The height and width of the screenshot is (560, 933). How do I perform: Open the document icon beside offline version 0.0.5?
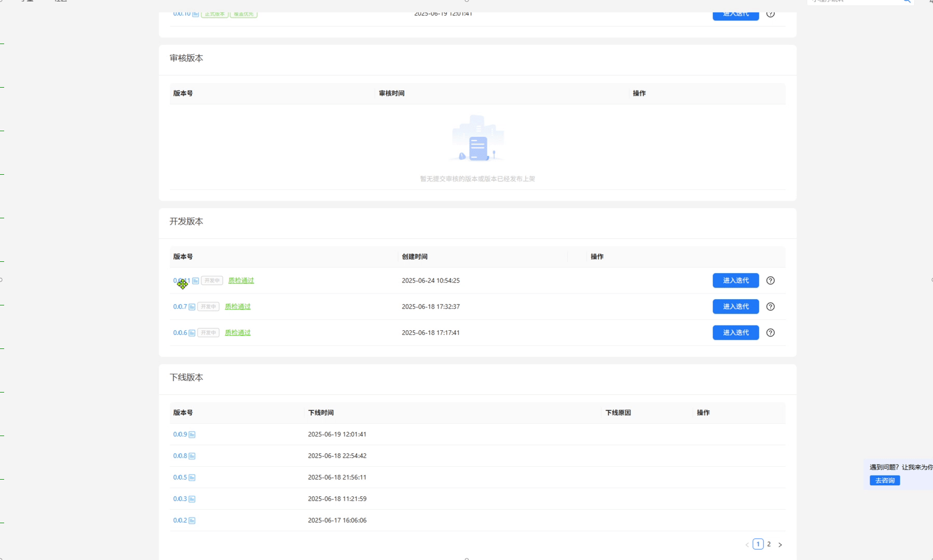tap(192, 478)
